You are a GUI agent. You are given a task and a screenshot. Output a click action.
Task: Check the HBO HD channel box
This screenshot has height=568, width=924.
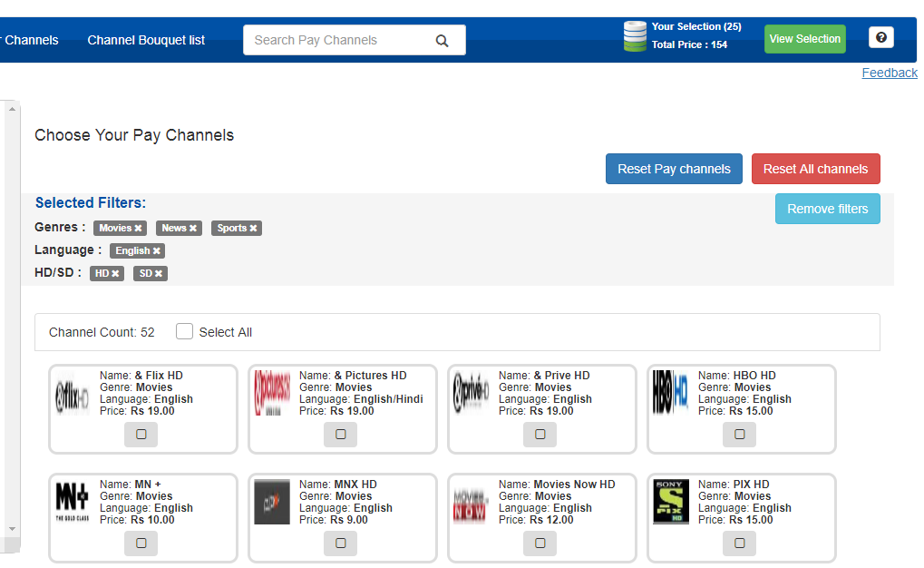click(739, 435)
